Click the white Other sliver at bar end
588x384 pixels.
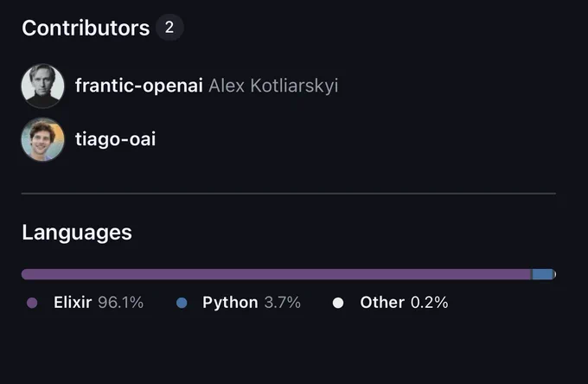(555, 274)
